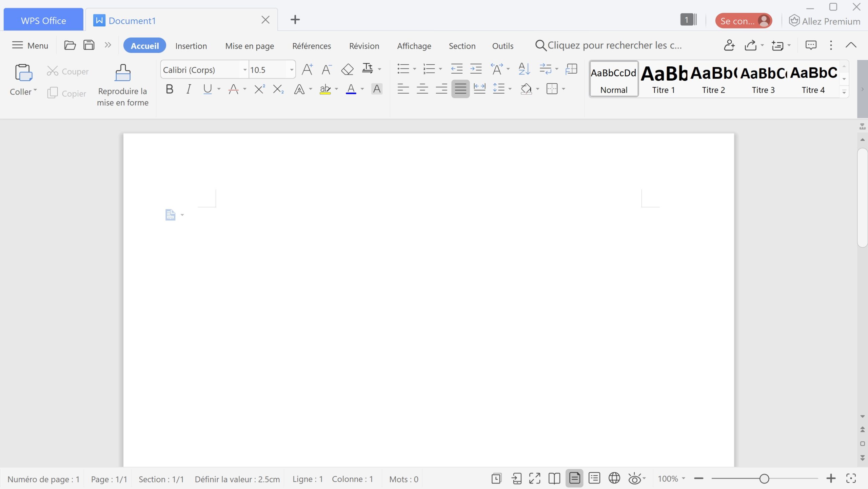Expand the line spacing dropdown arrow

tap(510, 89)
